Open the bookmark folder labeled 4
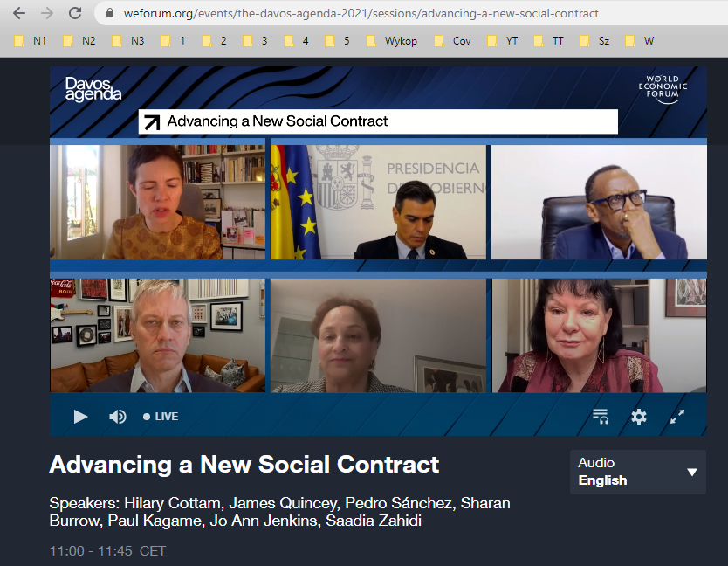This screenshot has width=728, height=566. tap(296, 41)
